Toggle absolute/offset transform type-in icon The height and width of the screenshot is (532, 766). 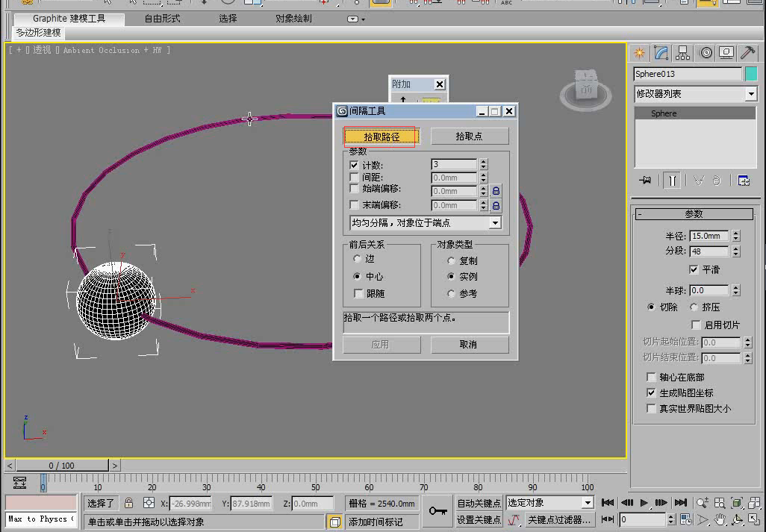pos(149,503)
